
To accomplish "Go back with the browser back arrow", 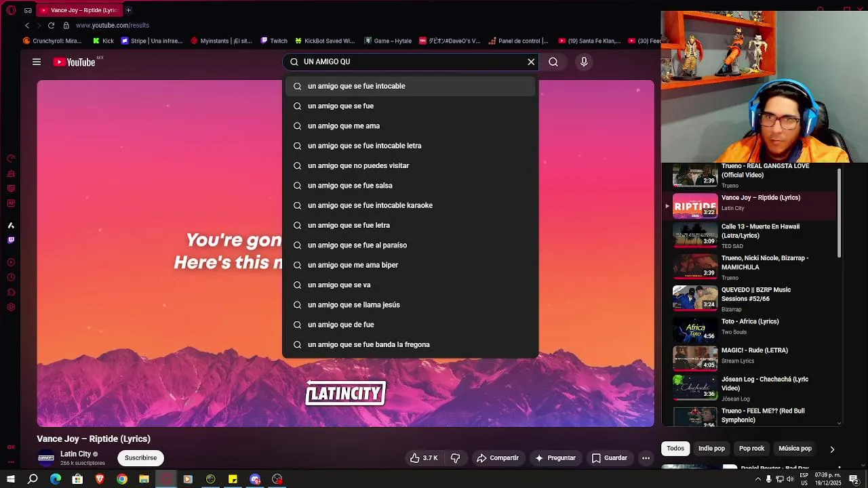I will pos(27,25).
